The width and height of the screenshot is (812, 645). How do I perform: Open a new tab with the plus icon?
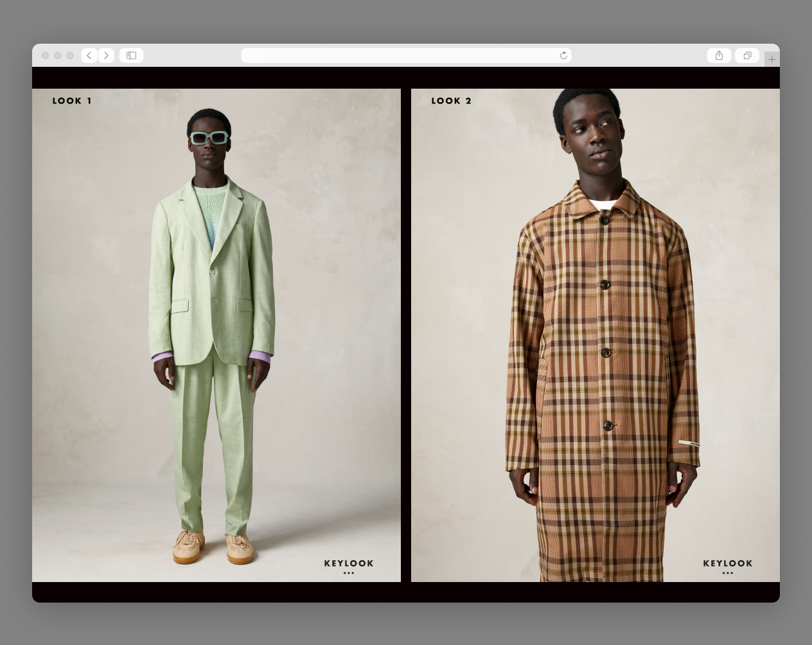[x=772, y=59]
